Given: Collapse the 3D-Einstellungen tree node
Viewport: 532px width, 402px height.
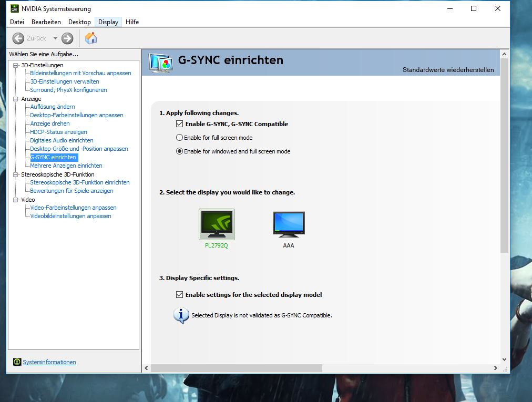Looking at the screenshot, I should [15, 65].
